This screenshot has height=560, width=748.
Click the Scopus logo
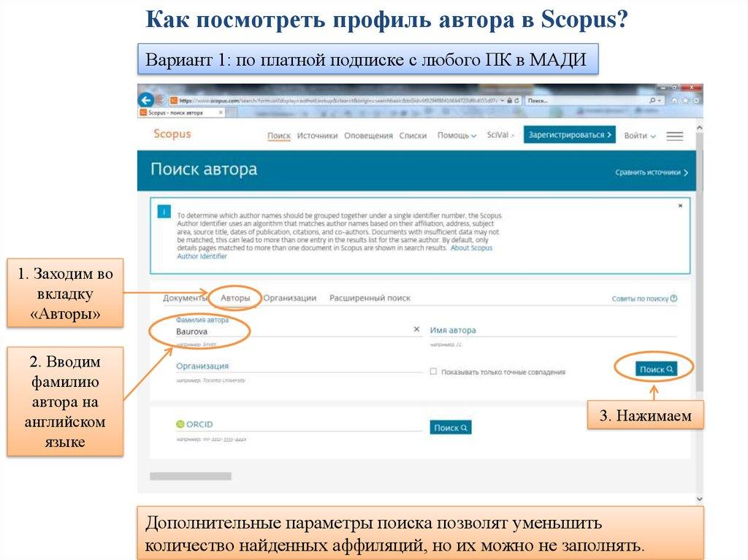172,134
